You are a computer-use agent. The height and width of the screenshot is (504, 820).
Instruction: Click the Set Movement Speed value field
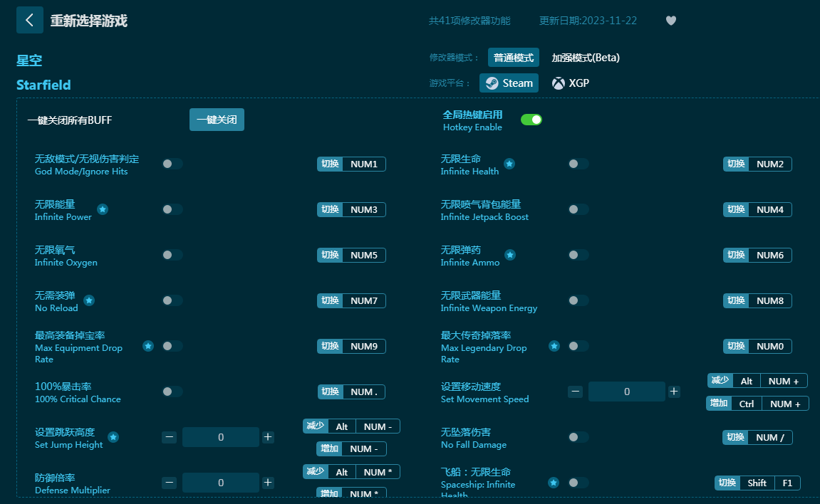click(x=626, y=392)
